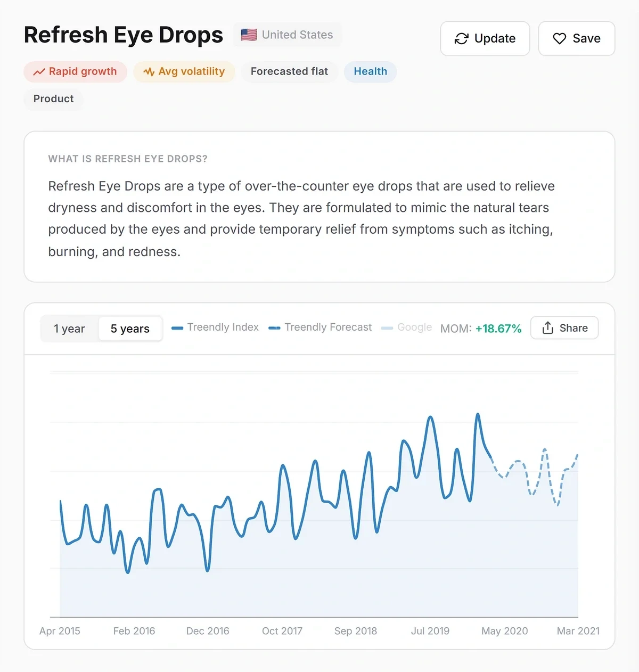Click the Mar 2021 axis label

tap(578, 631)
